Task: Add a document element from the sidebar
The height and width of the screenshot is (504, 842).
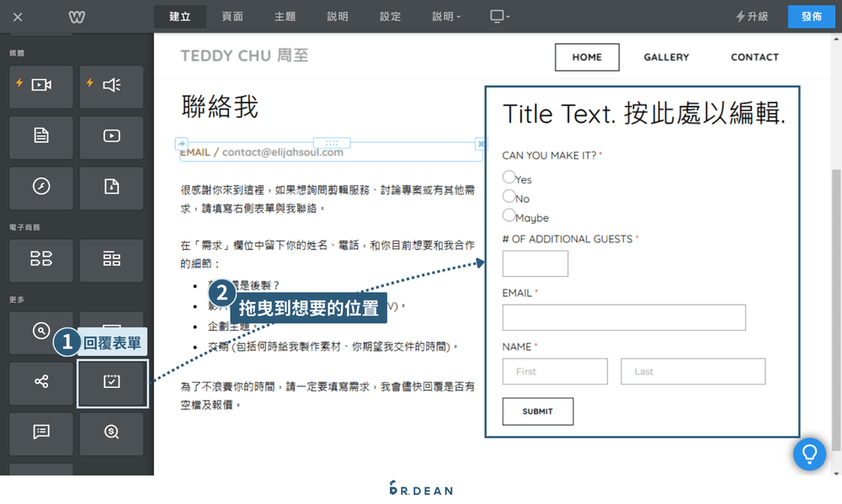Action: tap(40, 137)
